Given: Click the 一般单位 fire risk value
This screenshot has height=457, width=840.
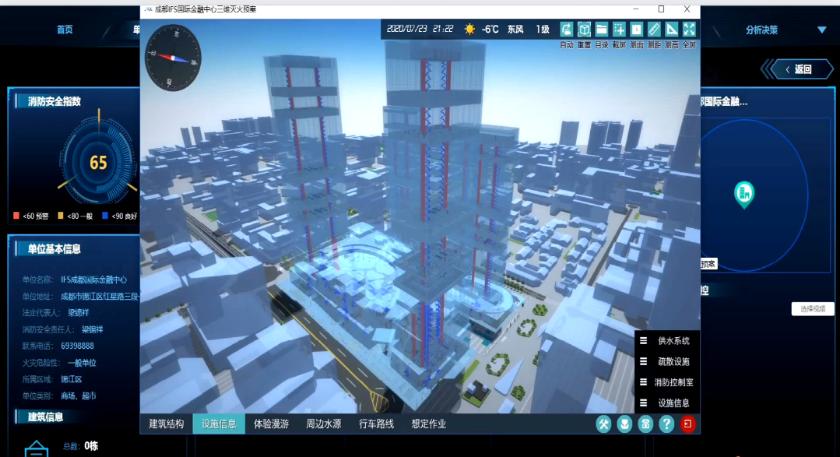Looking at the screenshot, I should [x=81, y=363].
